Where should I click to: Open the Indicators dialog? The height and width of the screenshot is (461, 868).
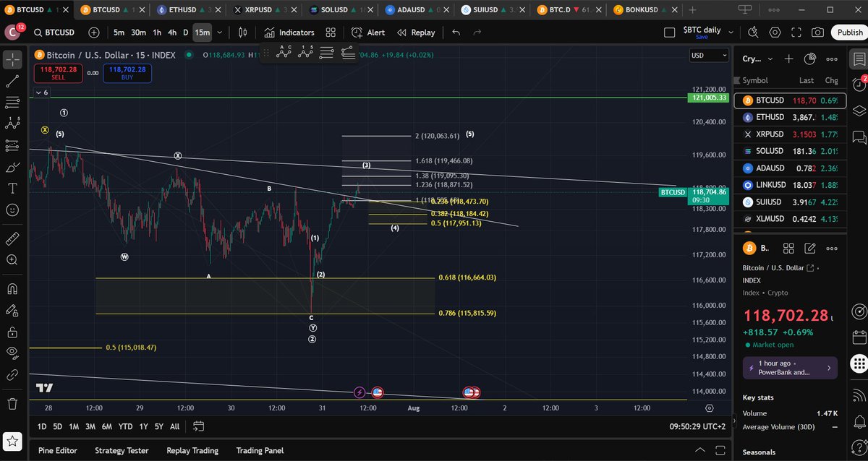[289, 33]
